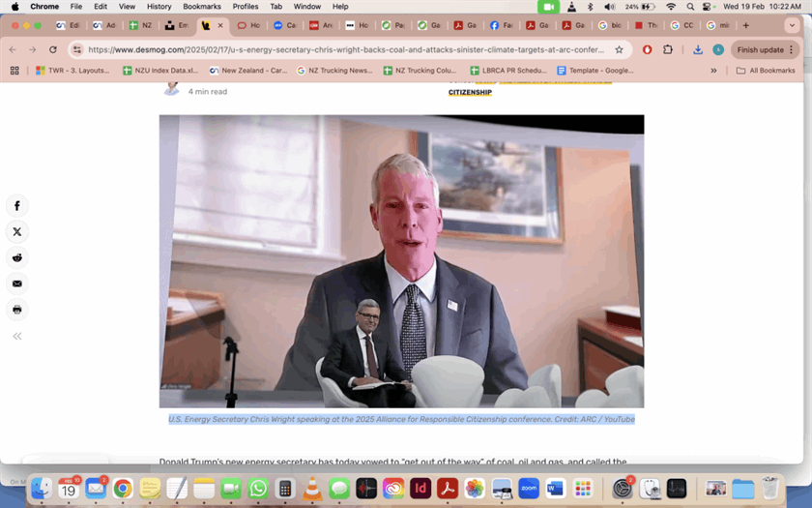
Task: Open the tab search dropdown arrow
Action: pyautogui.click(x=793, y=25)
